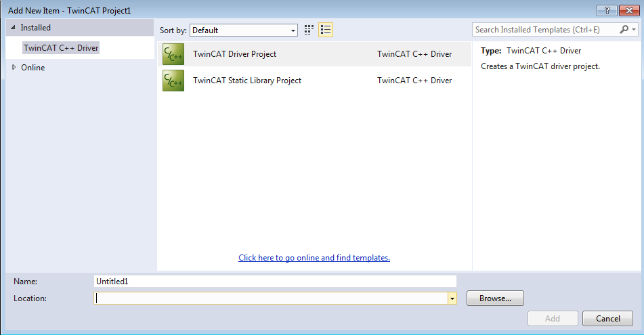Image resolution: width=644 pixels, height=335 pixels.
Task: Focus the Location input field
Action: (271, 298)
